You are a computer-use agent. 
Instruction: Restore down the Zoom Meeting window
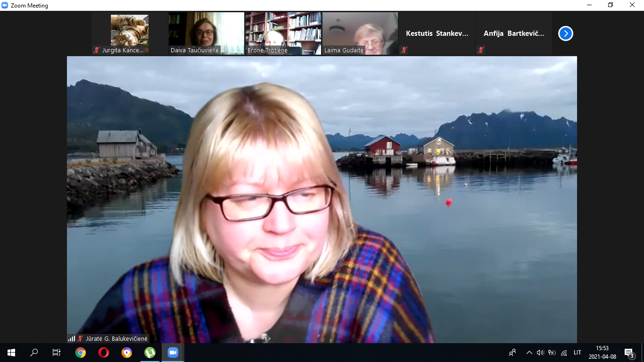click(611, 5)
